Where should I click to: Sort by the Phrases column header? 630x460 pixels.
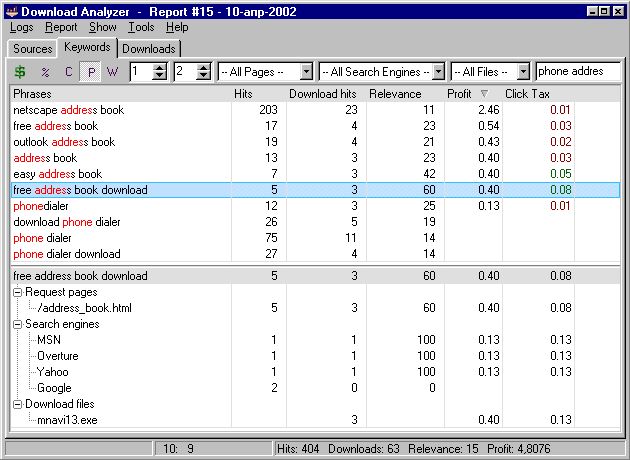(121, 94)
